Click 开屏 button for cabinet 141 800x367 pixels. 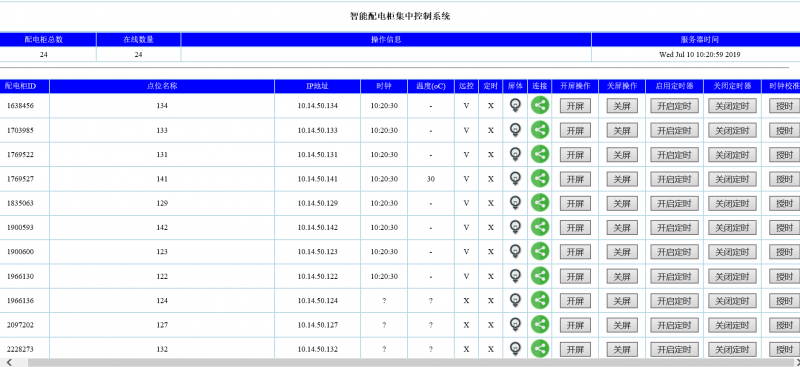click(576, 179)
